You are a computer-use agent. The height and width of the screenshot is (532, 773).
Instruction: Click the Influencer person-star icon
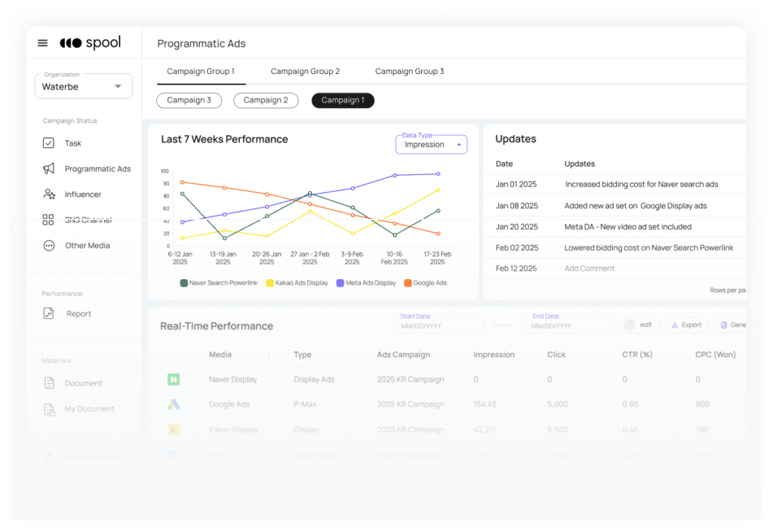point(49,194)
